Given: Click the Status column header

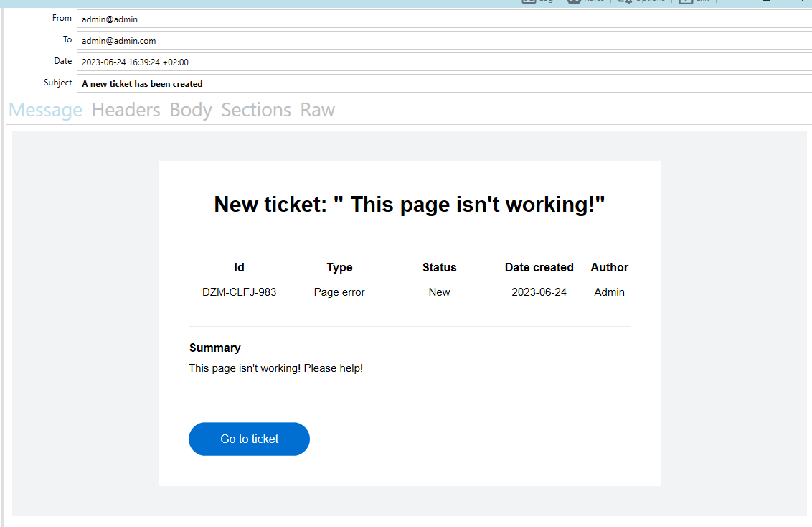Looking at the screenshot, I should point(439,267).
